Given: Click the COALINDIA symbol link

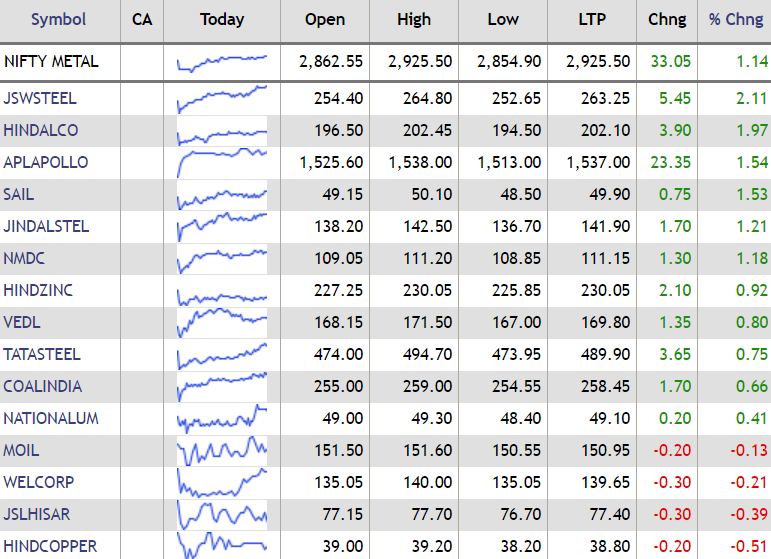Looking at the screenshot, I should [43, 386].
